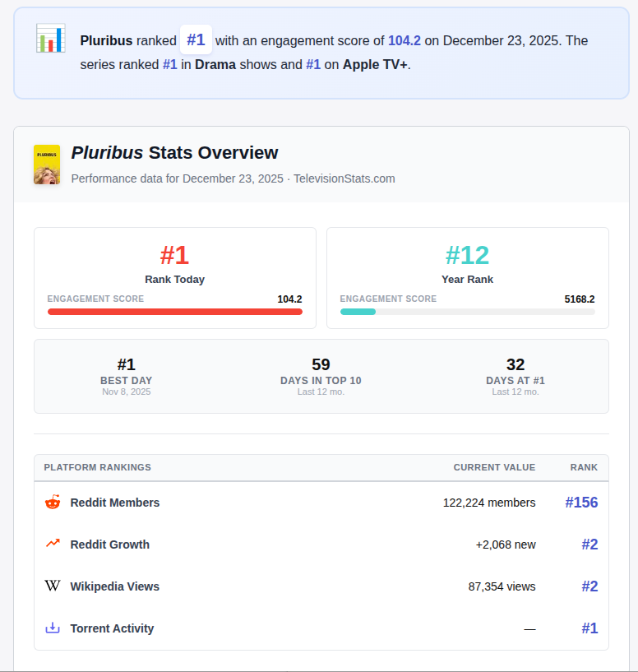
Task: Click the Rank column header
Action: click(584, 467)
